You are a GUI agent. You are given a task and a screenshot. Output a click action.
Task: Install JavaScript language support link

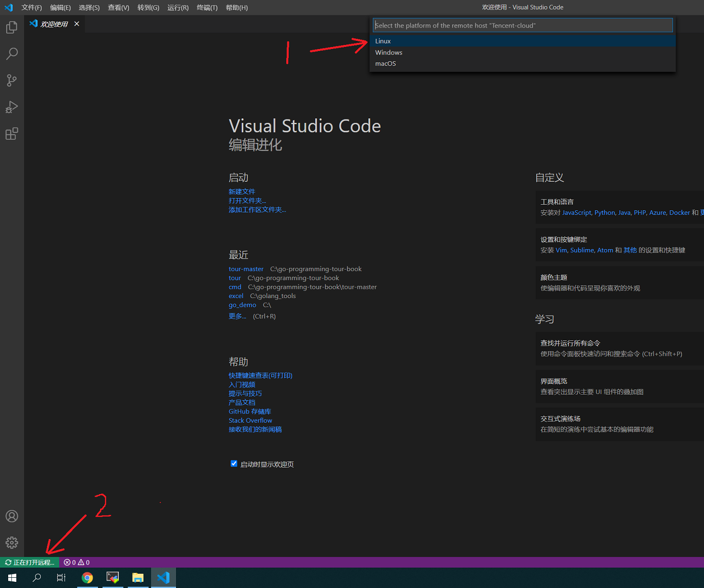pos(576,213)
